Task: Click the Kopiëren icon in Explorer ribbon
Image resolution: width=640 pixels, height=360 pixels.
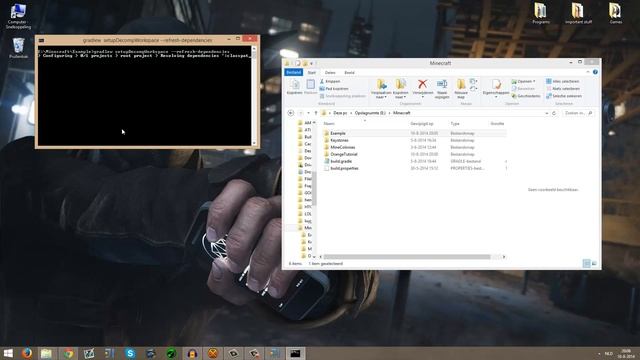Action: 294,87
